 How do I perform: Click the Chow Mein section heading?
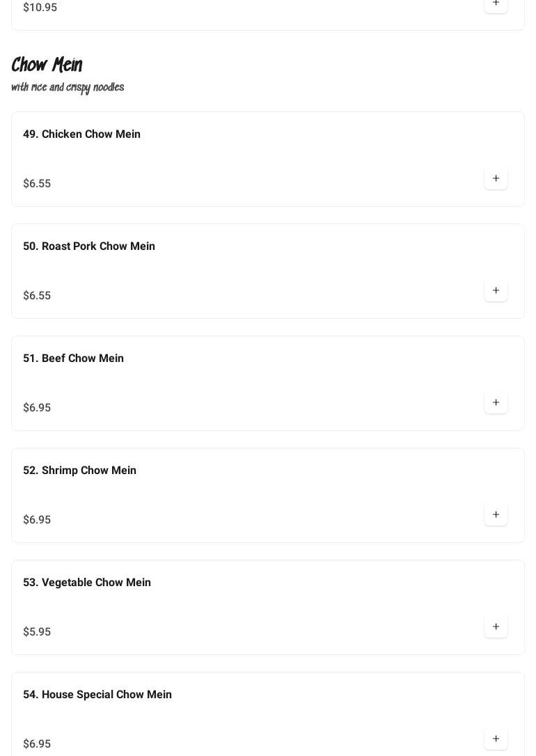pyautogui.click(x=47, y=65)
